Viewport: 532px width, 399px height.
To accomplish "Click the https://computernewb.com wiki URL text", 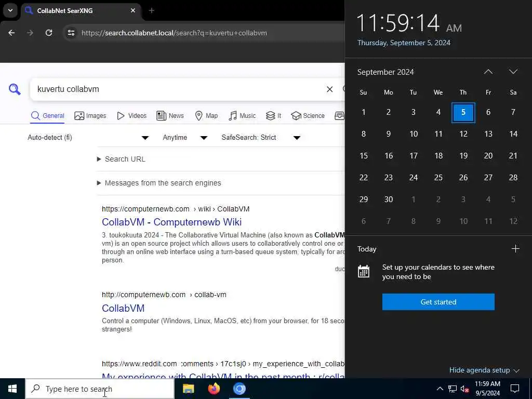I will click(x=176, y=209).
